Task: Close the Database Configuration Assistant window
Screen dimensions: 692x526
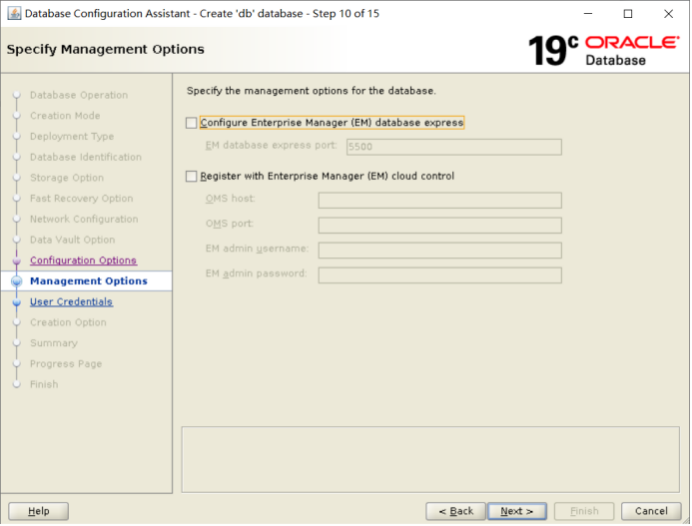Action: tap(668, 14)
